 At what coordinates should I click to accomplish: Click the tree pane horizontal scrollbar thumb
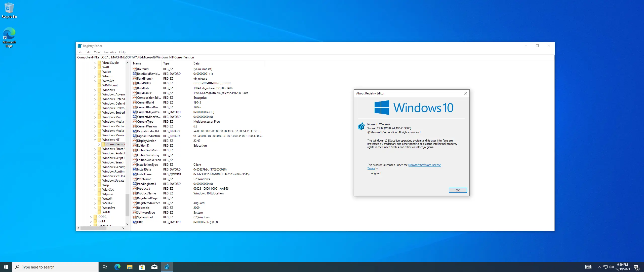[x=93, y=228]
